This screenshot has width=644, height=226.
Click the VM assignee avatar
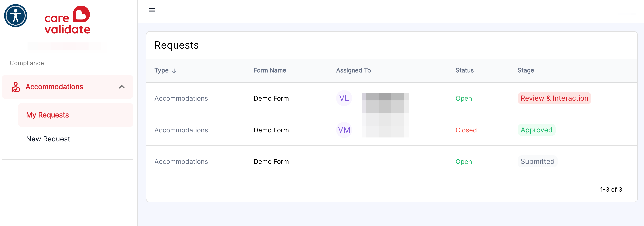(x=344, y=130)
